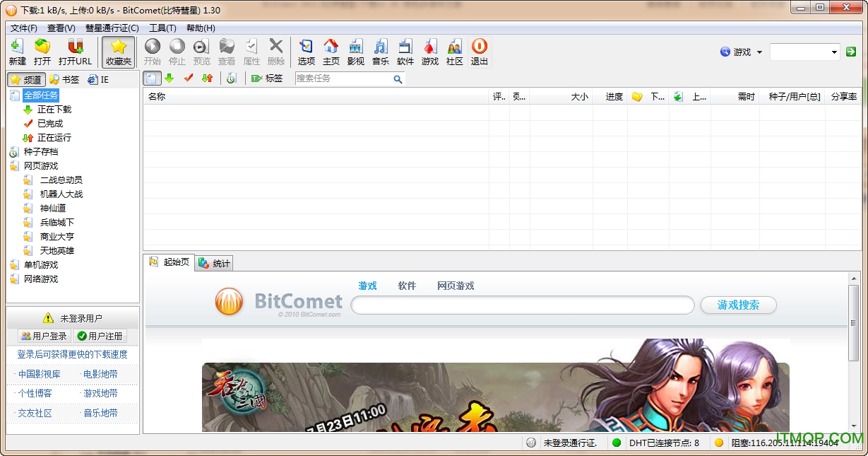Open the 中国影视库 link
868x456 pixels.
click(x=39, y=374)
